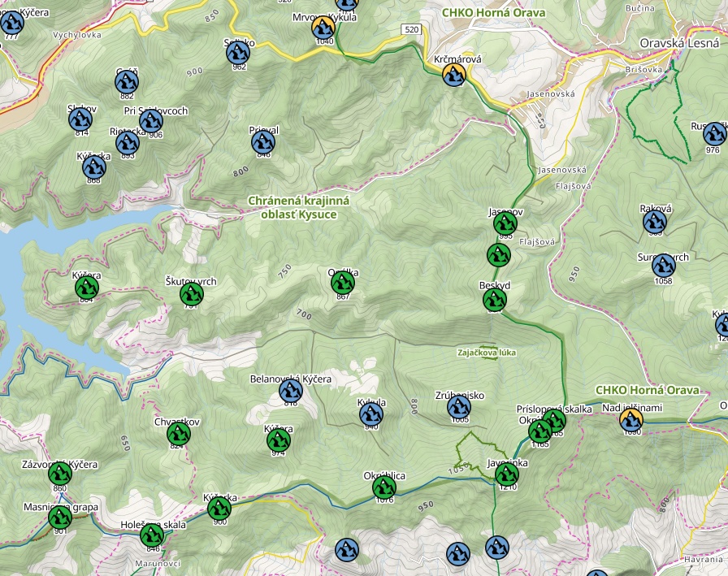
Task: Select the blue Belanovská Kýčera marker
Action: point(290,392)
